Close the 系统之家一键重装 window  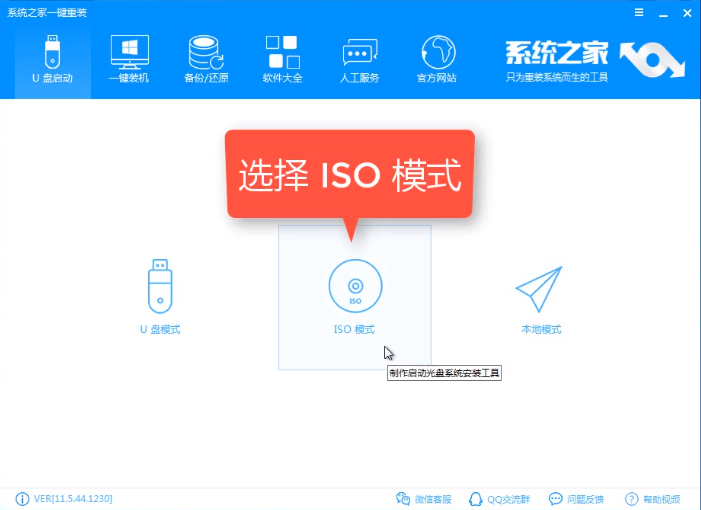(688, 13)
